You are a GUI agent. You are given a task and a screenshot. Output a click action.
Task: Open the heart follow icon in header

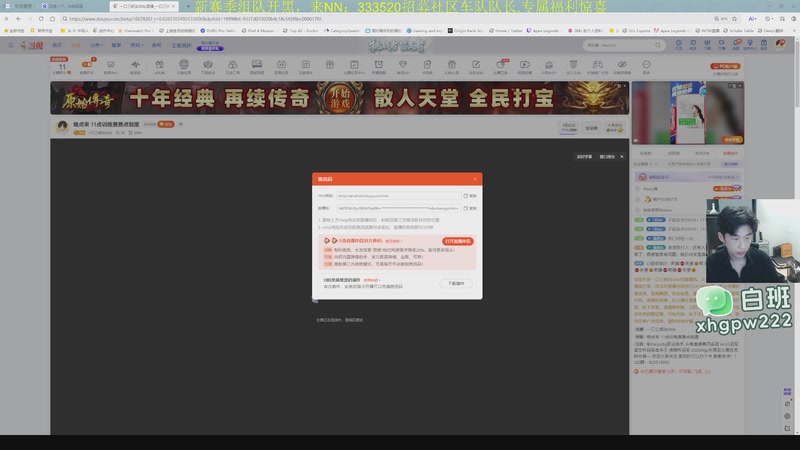pyautogui.click(x=693, y=43)
